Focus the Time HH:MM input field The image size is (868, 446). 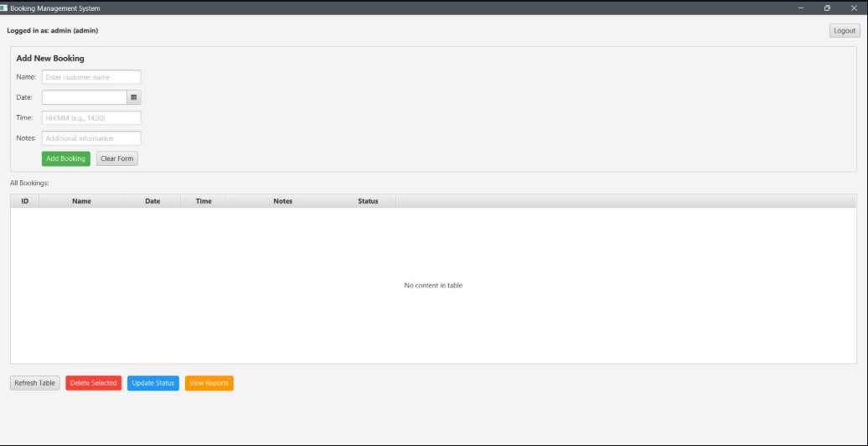91,118
